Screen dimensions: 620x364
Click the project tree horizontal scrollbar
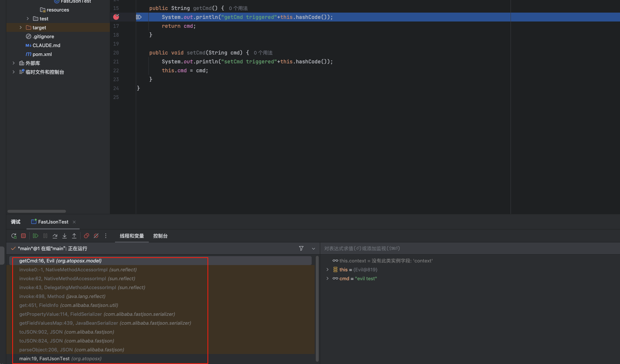pyautogui.click(x=37, y=211)
